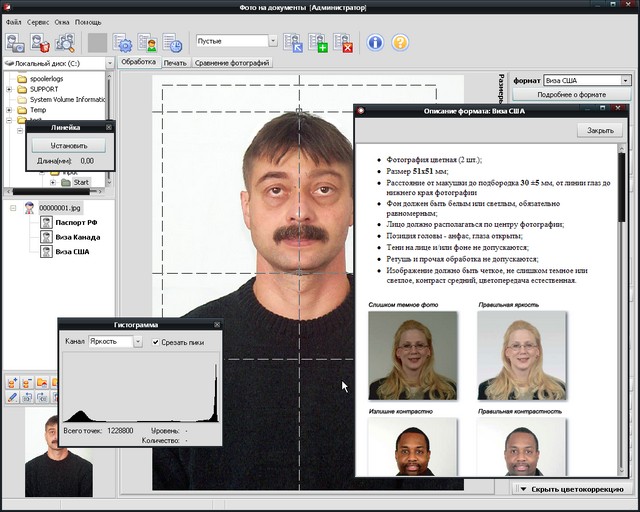This screenshot has height=512, width=640.
Task: Click the Виза Канада format icon
Action: point(46,237)
